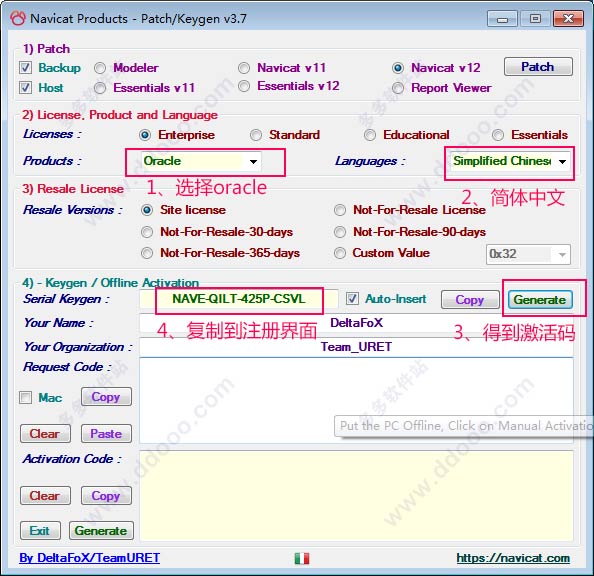Open Languages dropdown showing Simplified Chinese
594x576 pixels.
510,161
